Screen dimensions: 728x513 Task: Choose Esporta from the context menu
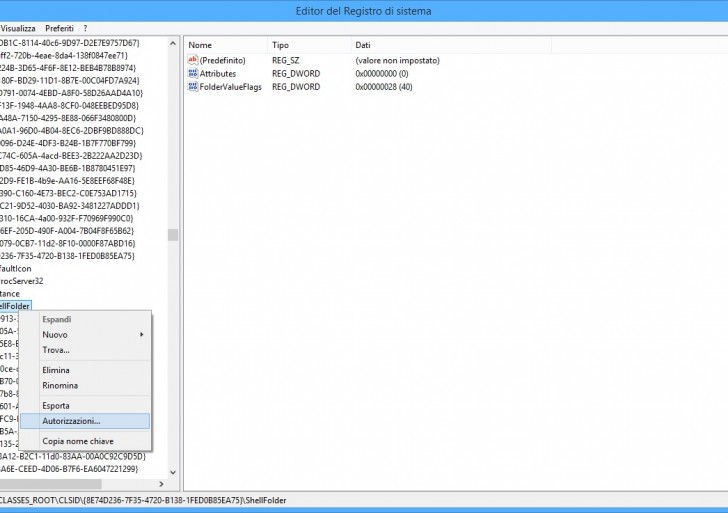tap(56, 406)
